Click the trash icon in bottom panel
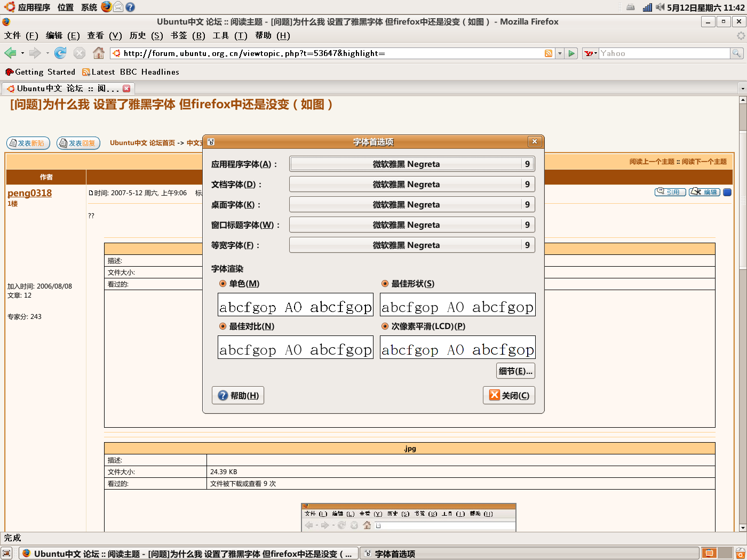This screenshot has height=560, width=747. coord(740,553)
